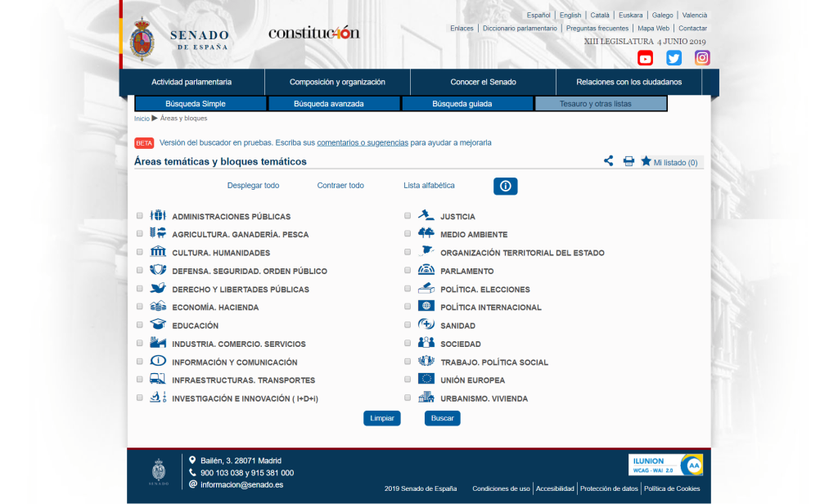Open the comentarios o sugerencias link
Image resolution: width=838 pixels, height=504 pixels.
(363, 142)
